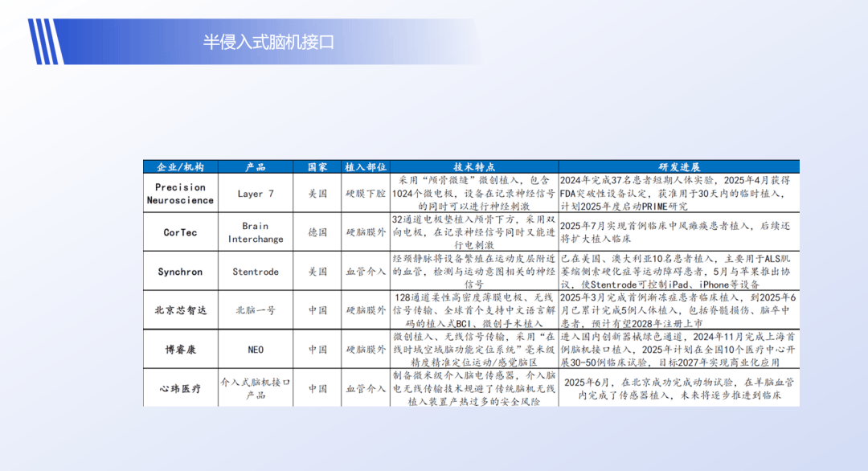Click the CorTec company cell
Screen dimensions: 868x471
181,232
